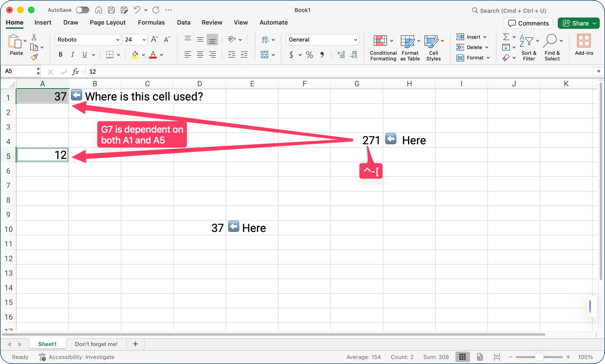Toggle the AutoSave switch
The height and width of the screenshot is (364, 605).
(83, 10)
